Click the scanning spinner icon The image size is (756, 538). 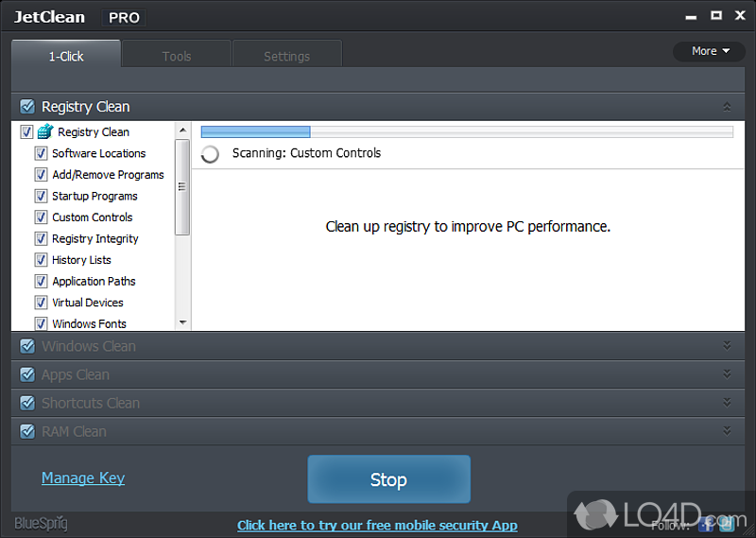click(210, 154)
